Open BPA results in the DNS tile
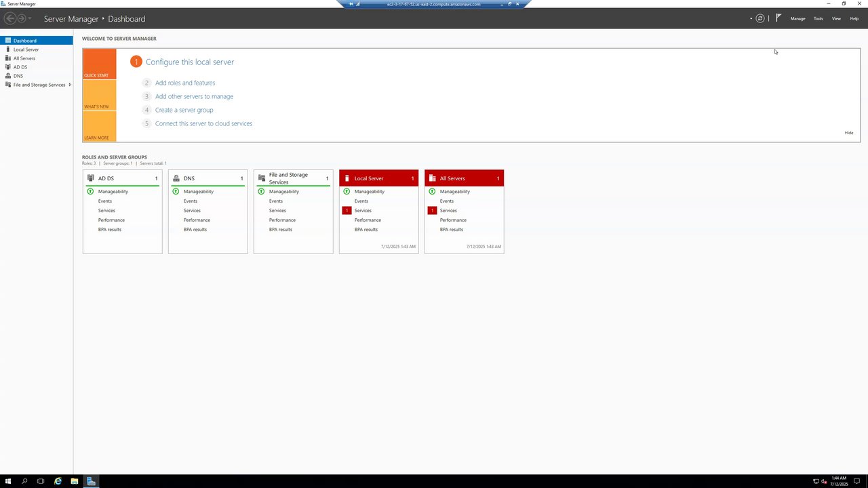 pos(195,230)
